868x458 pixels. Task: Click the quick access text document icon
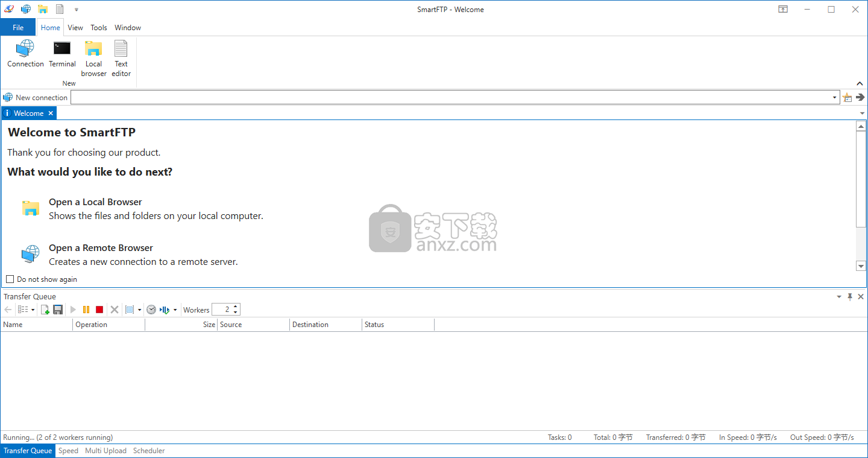pos(59,9)
